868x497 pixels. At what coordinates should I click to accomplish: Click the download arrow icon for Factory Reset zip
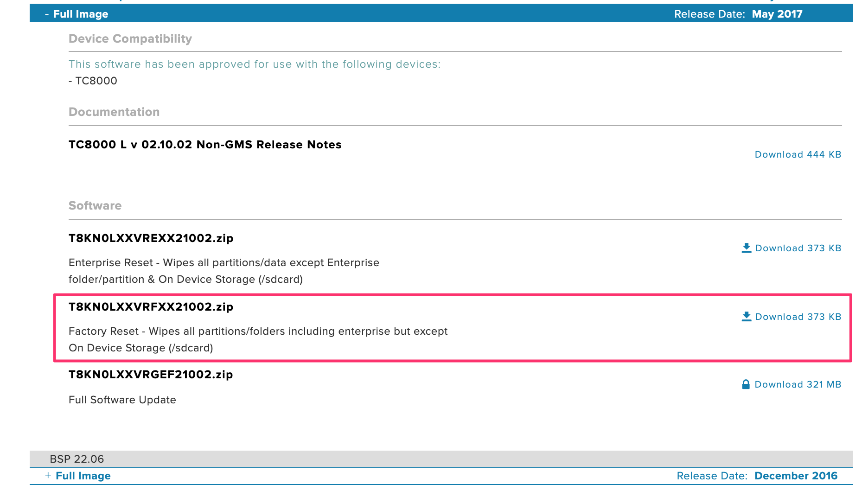tap(746, 317)
